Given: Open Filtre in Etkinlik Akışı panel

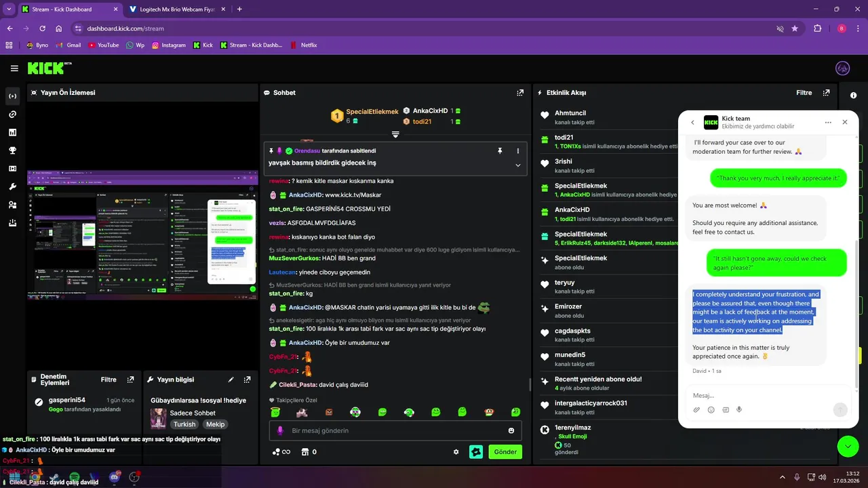Looking at the screenshot, I should [804, 93].
